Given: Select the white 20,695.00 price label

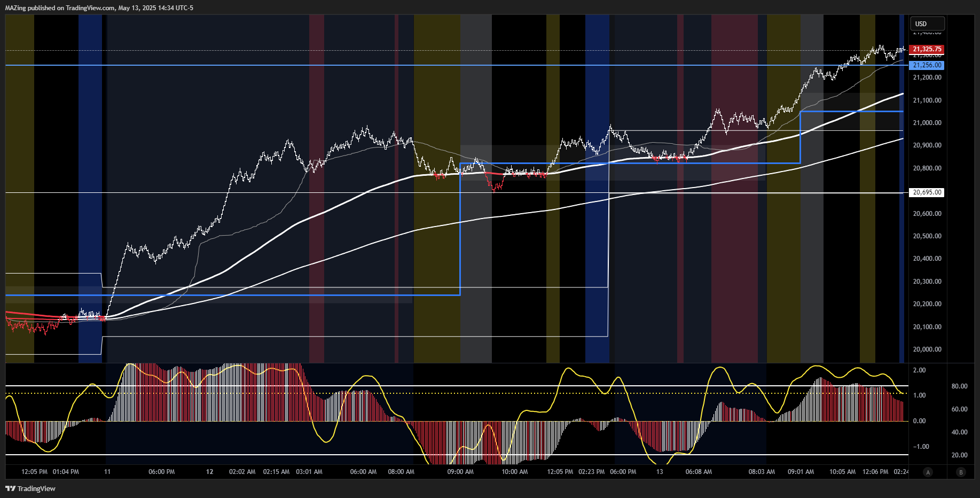Looking at the screenshot, I should click(x=927, y=192).
